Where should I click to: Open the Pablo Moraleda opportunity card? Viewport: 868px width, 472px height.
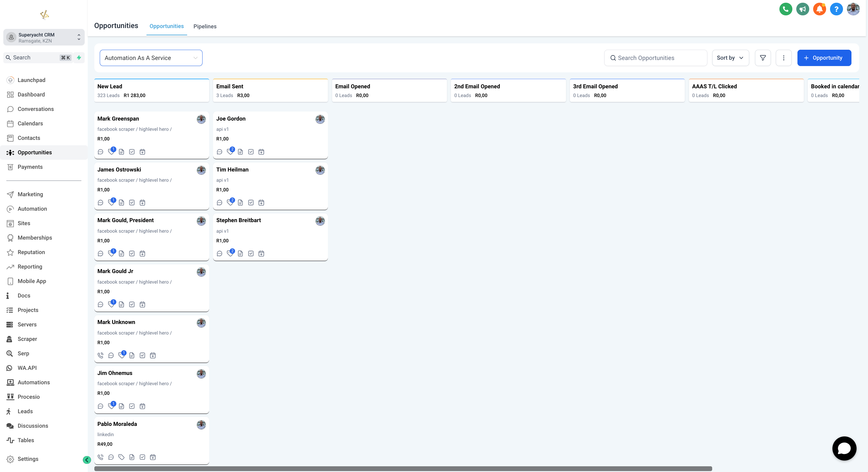(x=152, y=441)
